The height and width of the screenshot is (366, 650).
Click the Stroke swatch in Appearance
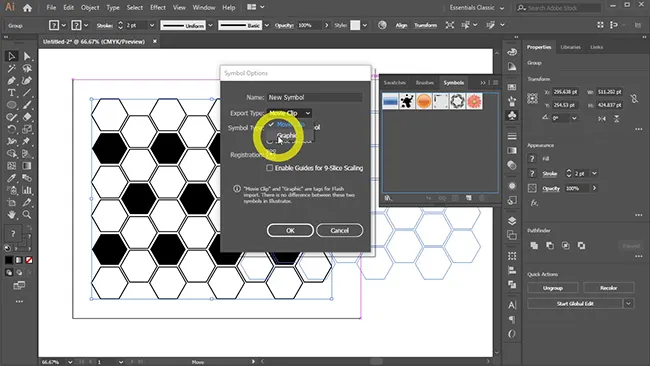click(x=532, y=173)
